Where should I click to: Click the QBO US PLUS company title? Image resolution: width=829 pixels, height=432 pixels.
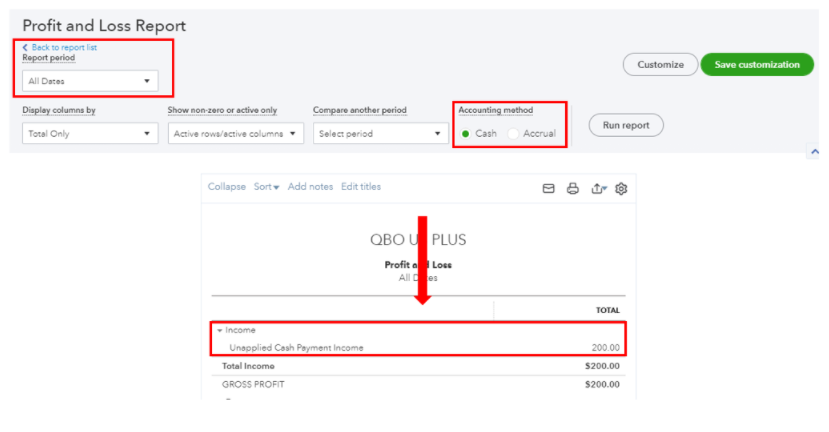[x=418, y=240]
